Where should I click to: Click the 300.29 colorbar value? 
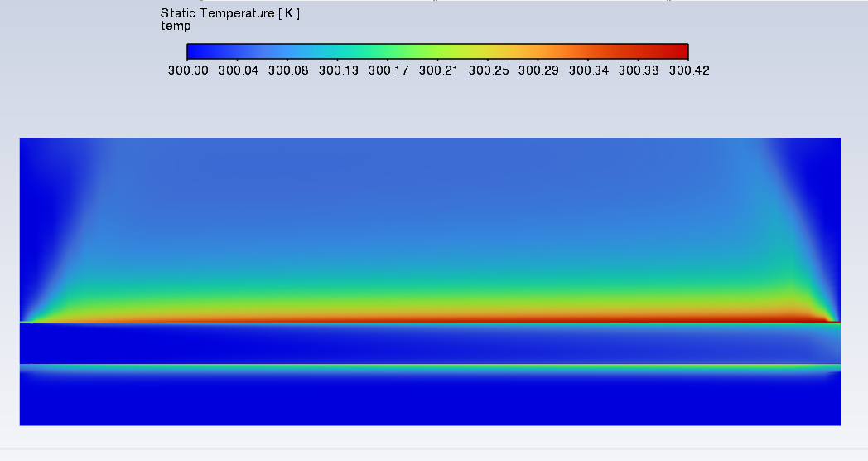[538, 70]
